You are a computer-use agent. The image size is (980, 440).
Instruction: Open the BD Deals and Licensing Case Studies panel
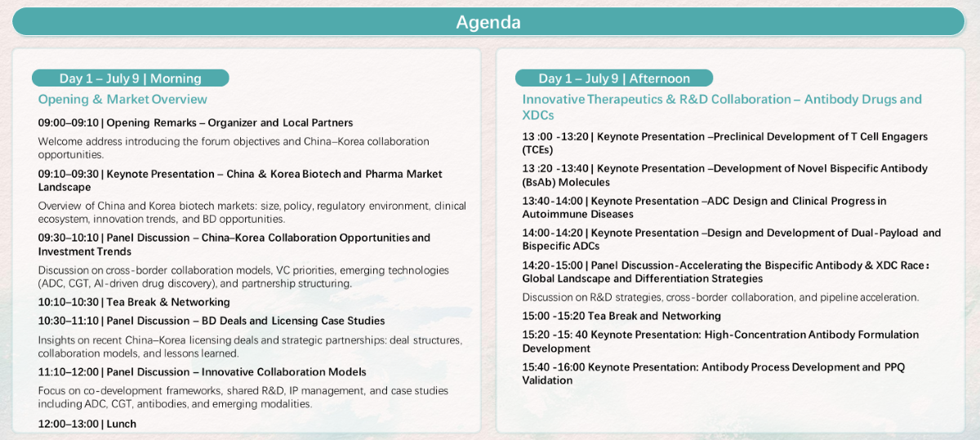tap(202, 321)
